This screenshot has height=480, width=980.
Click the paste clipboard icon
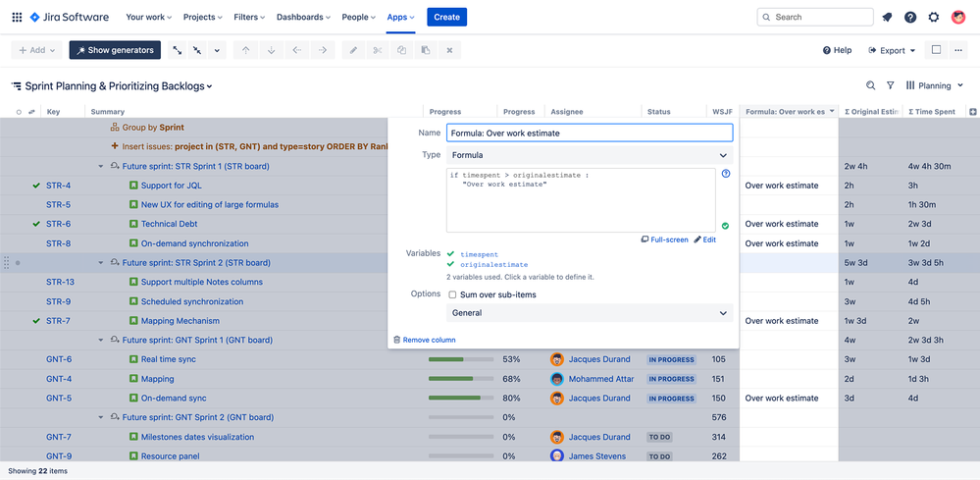[x=426, y=51]
